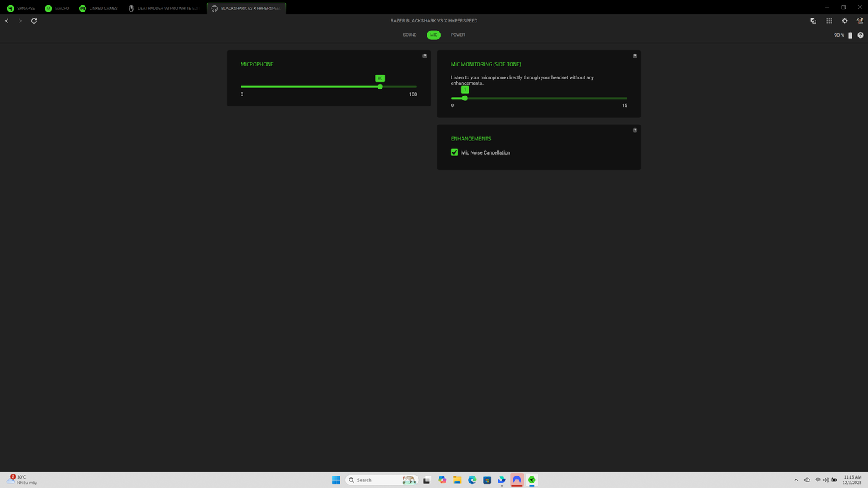The height and width of the screenshot is (488, 868).
Task: Click the modules grid icon at top right
Action: click(x=829, y=21)
